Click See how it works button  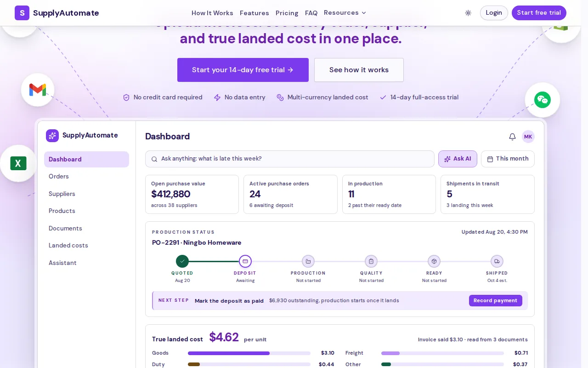click(359, 70)
